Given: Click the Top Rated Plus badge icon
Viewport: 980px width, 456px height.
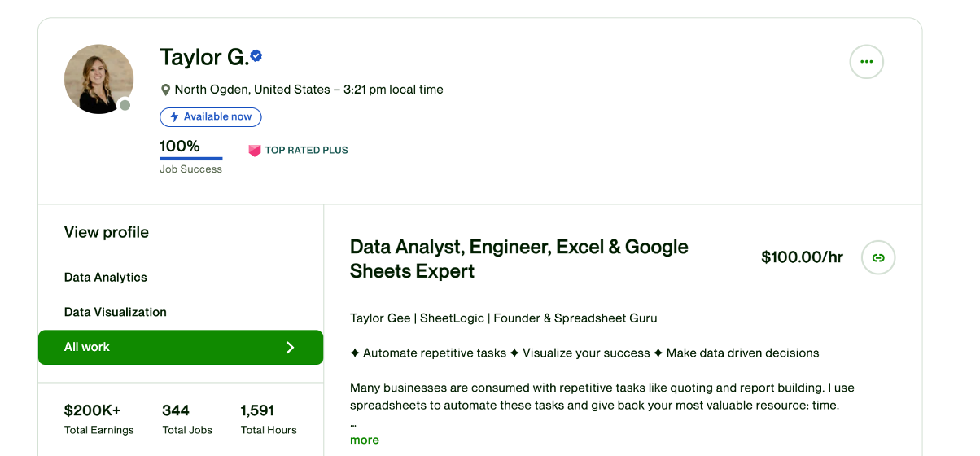Looking at the screenshot, I should coord(254,151).
